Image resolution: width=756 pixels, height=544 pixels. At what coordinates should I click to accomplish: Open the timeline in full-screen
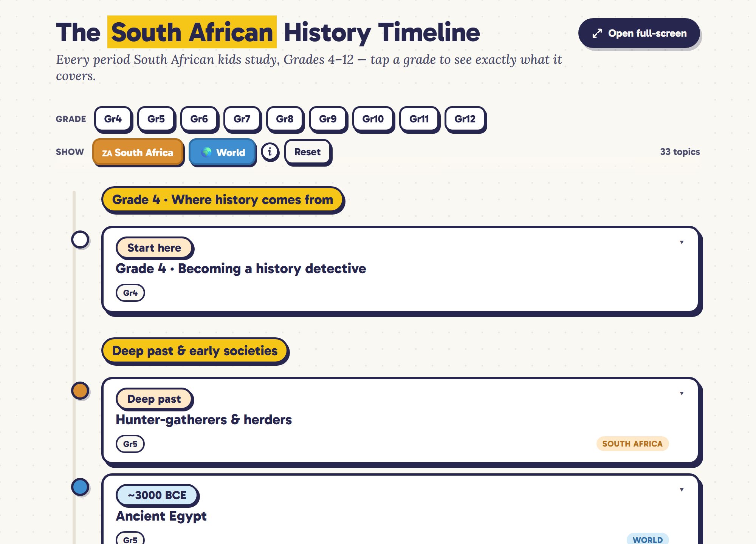[x=639, y=33]
